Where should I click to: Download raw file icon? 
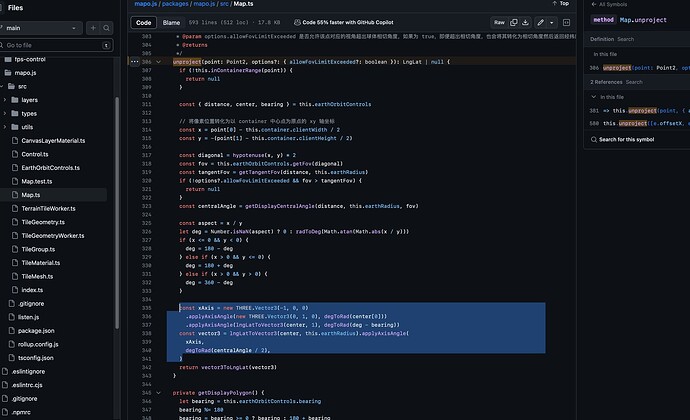click(x=525, y=22)
